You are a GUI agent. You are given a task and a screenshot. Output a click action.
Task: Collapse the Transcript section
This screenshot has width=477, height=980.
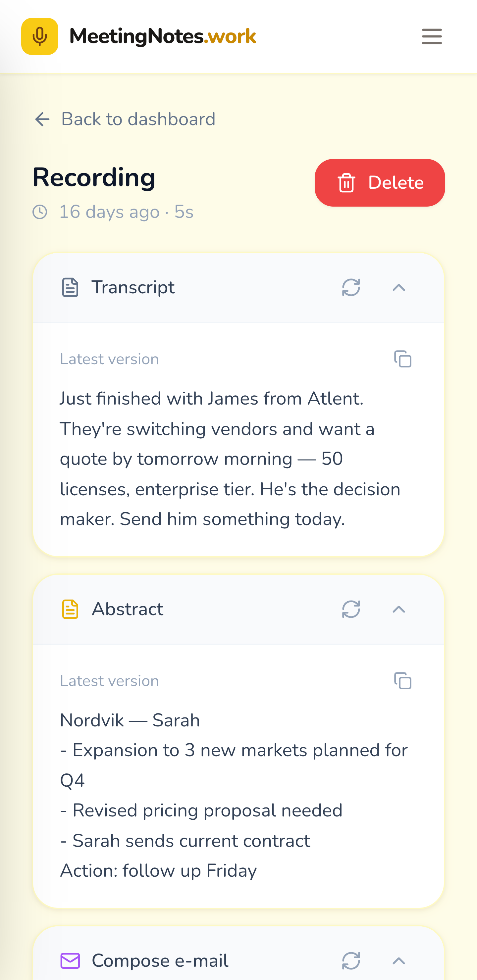tap(398, 288)
